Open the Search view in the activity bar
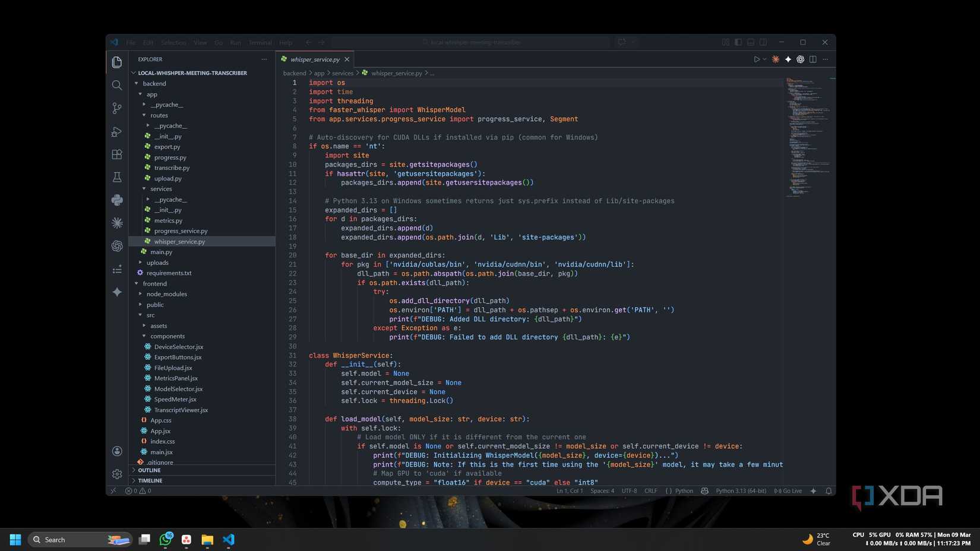Viewport: 980px width, 551px height. coord(116,85)
